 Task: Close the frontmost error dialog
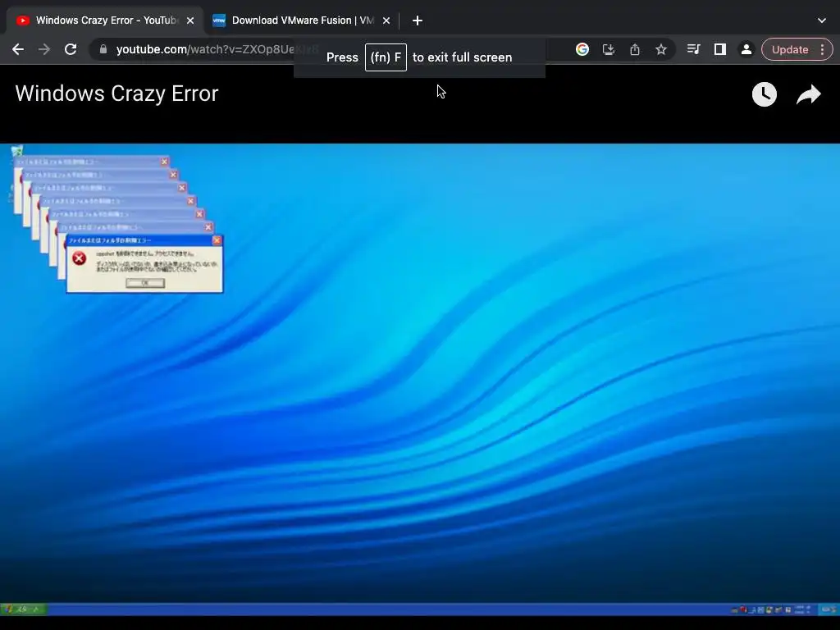[x=217, y=240]
